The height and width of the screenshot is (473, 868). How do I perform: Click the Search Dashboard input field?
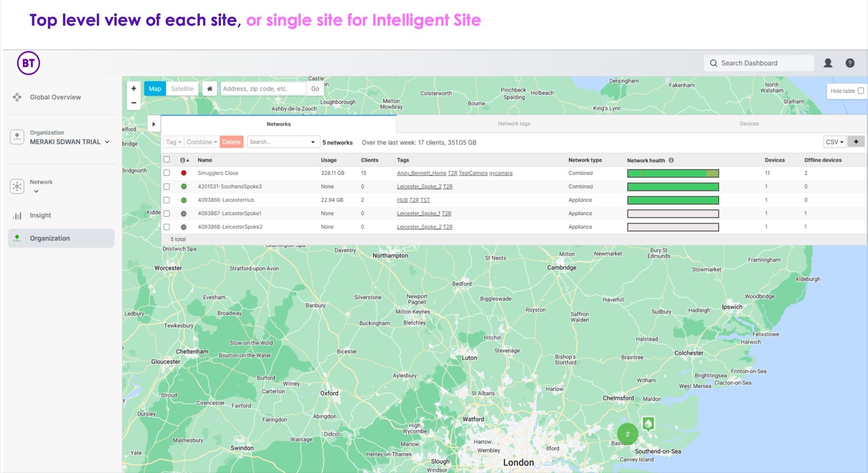pyautogui.click(x=764, y=62)
